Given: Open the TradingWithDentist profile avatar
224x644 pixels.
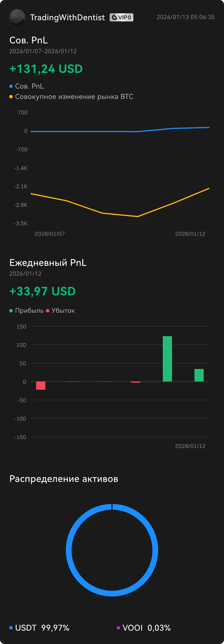Looking at the screenshot, I should 17,17.
